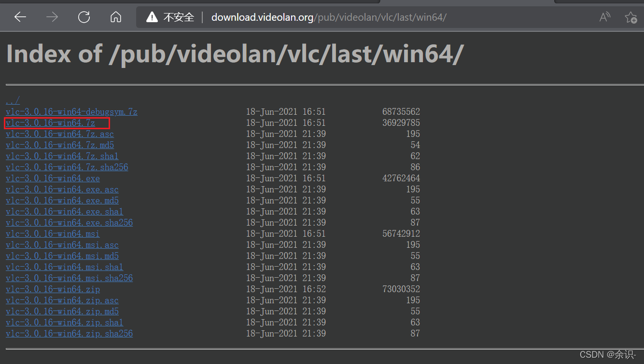Download vlc-3.0.16-win64-debugsym.7z
The width and height of the screenshot is (644, 364).
(x=71, y=111)
